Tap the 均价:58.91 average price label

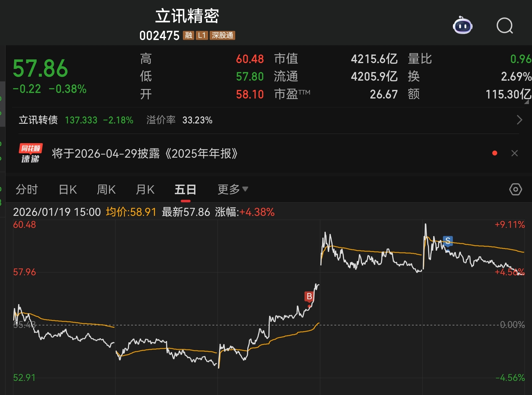131,212
